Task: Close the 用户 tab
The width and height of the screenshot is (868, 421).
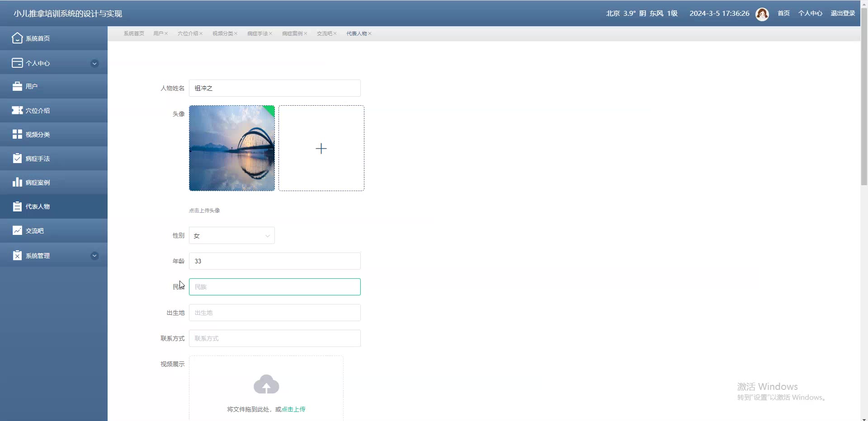Action: click(166, 33)
